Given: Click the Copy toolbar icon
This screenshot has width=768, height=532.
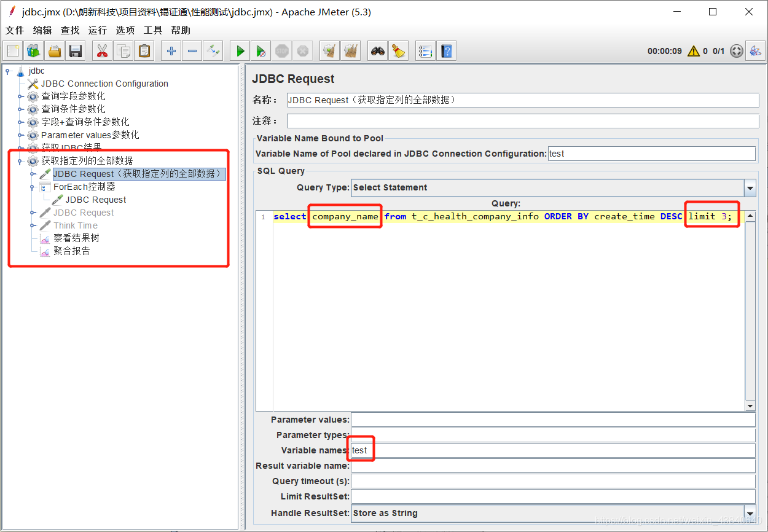Looking at the screenshot, I should (123, 51).
